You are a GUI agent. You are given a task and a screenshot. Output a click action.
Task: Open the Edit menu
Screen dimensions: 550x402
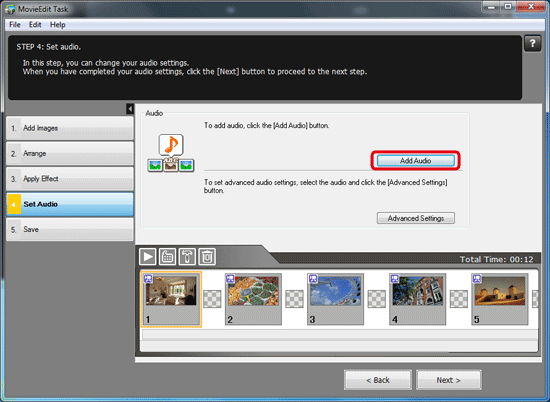pos(35,25)
